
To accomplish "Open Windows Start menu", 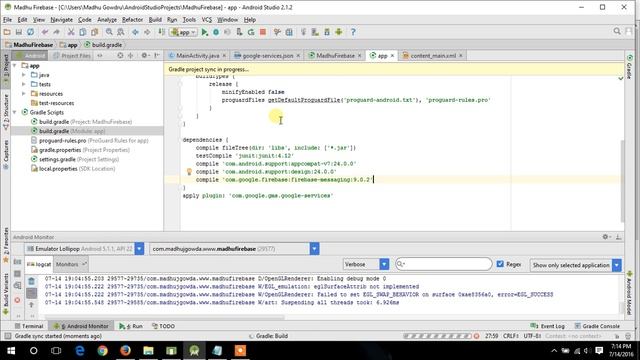I will (x=11, y=351).
